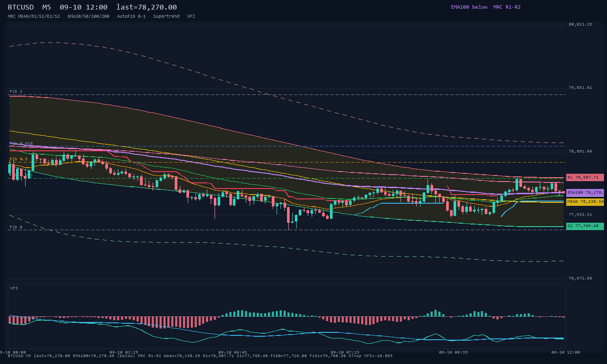This screenshot has width=607, height=364.
Task: Click the purple "EMA100" price tag
Action: (585, 192)
